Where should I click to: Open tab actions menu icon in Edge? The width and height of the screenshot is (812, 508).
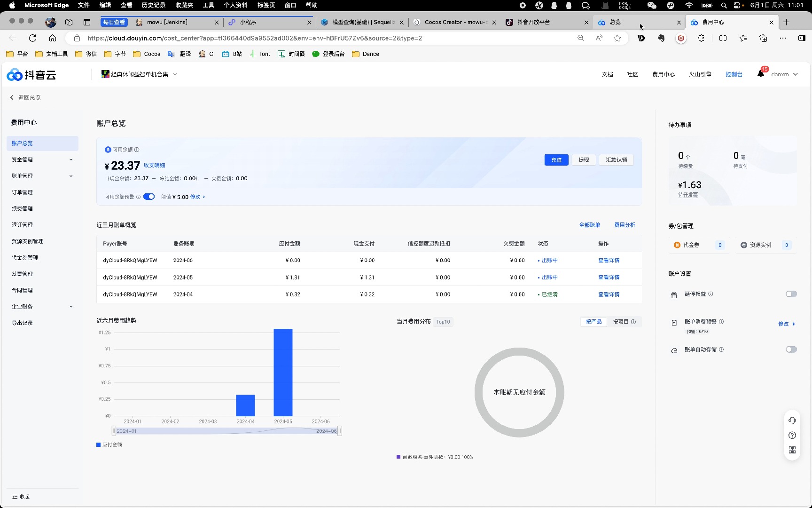click(87, 22)
